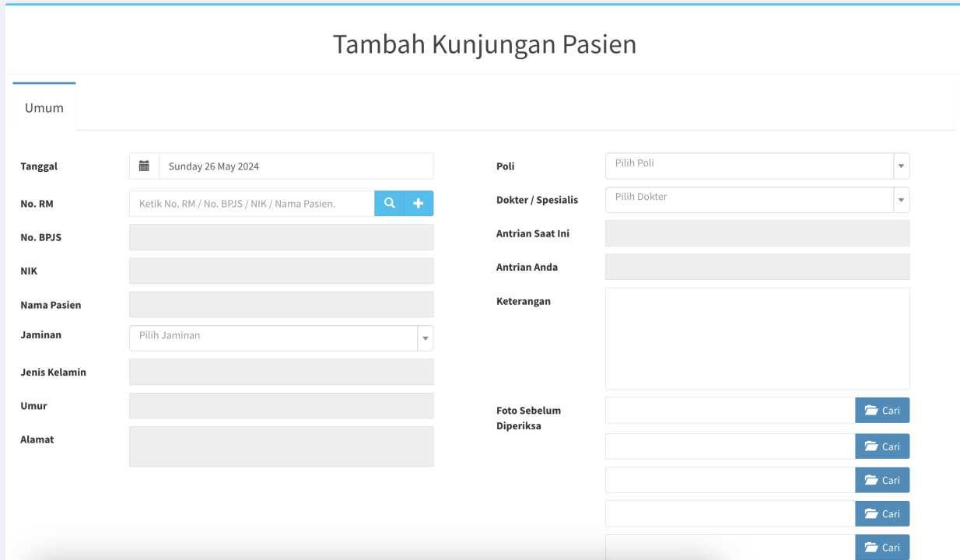Focus the No. RM search input

(251, 204)
